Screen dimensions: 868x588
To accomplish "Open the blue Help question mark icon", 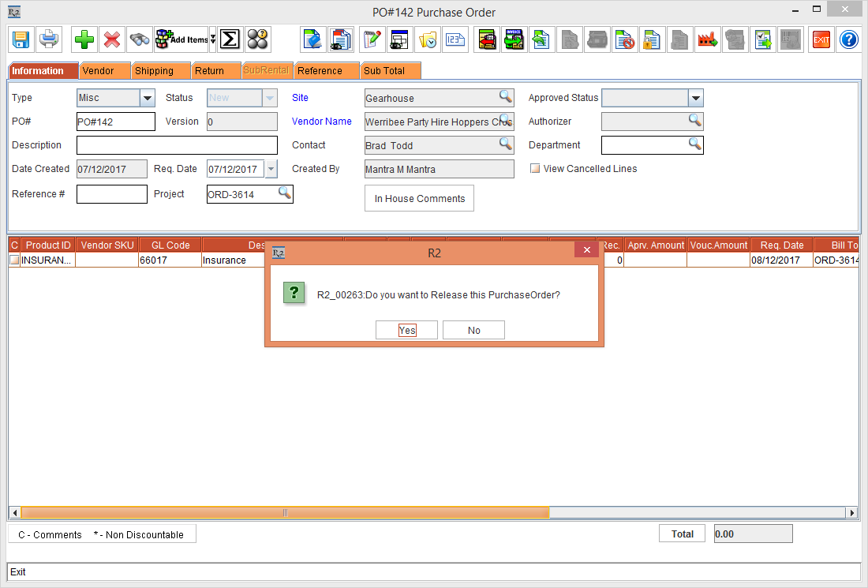I will (x=848, y=39).
